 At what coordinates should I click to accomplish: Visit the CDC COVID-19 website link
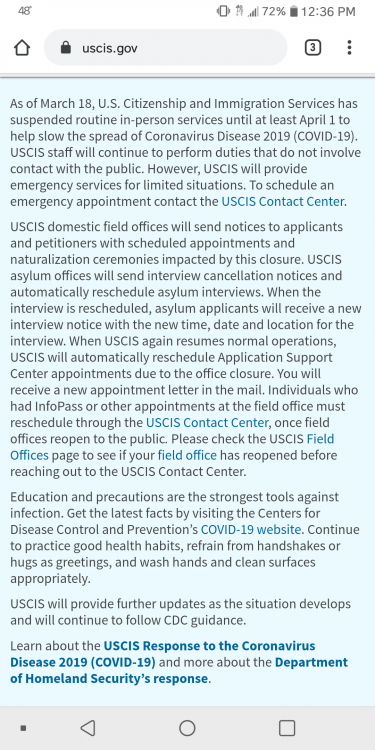pos(251,529)
